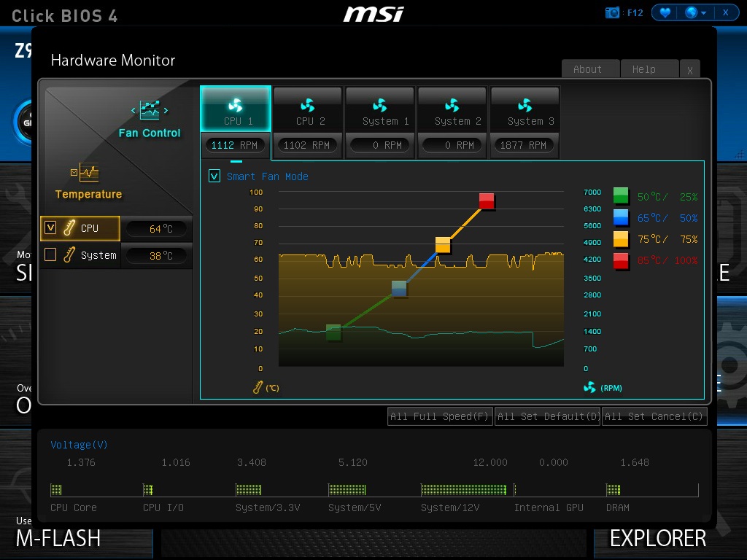Click the All Full Speed(F) button
The height and width of the screenshot is (560, 747).
[440, 416]
